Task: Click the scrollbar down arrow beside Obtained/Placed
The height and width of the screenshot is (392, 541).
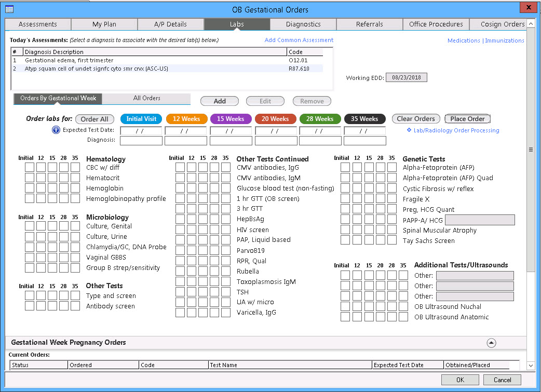Action: pos(531,366)
